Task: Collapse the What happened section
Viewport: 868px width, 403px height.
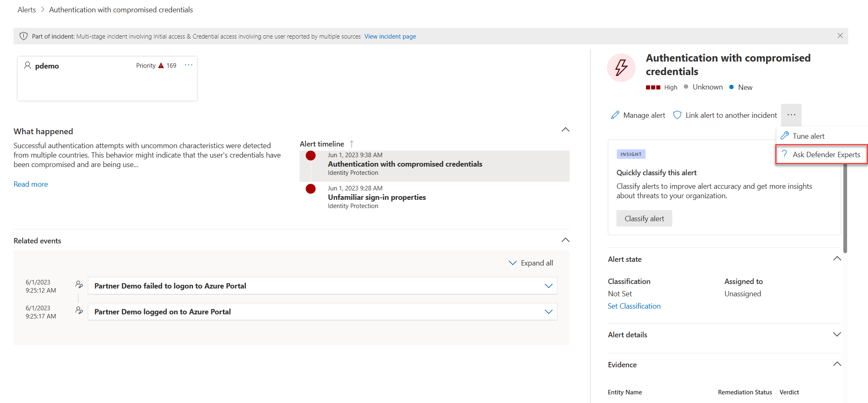Action: click(x=565, y=130)
